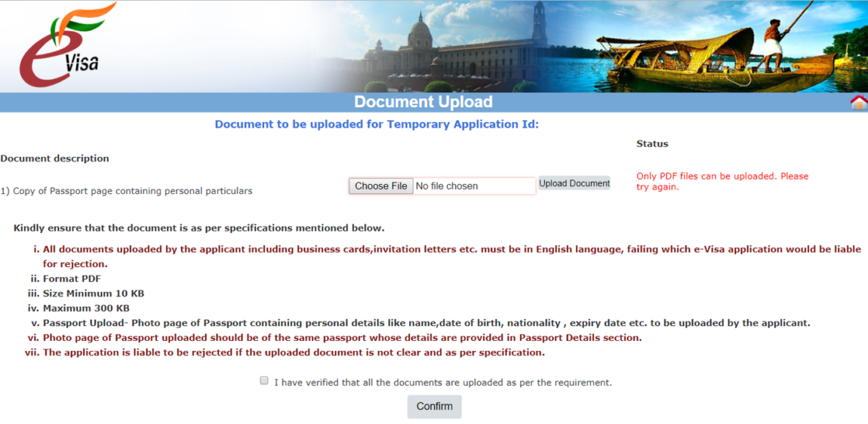This screenshot has width=868, height=424.
Task: Click the Document Upload title bar
Action: tap(423, 103)
